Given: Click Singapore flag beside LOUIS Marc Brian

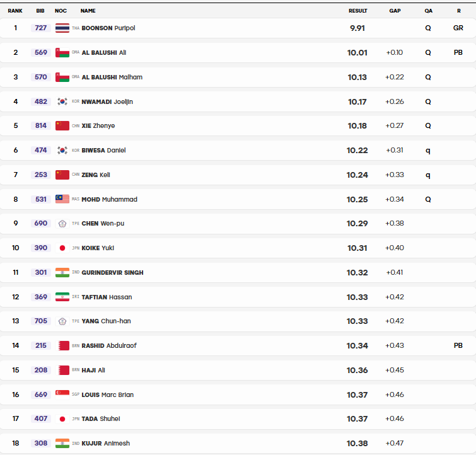Looking at the screenshot, I should 62,395.
